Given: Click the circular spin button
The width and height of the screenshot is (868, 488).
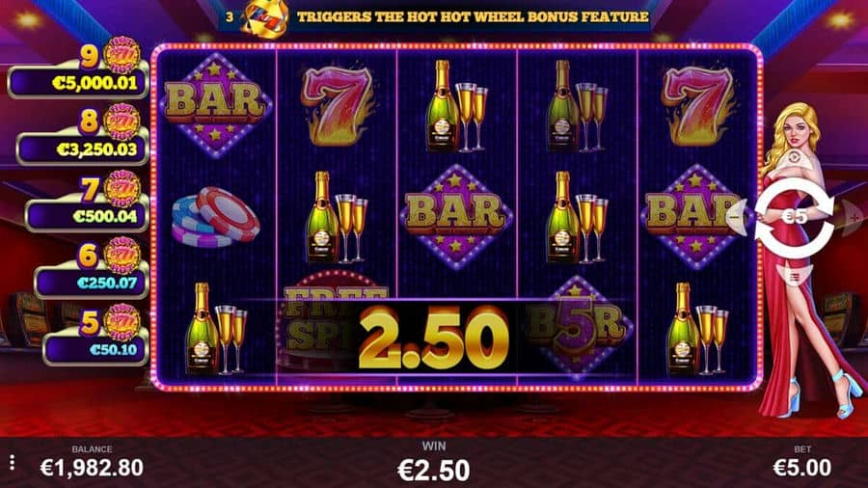Looking at the screenshot, I should (794, 217).
